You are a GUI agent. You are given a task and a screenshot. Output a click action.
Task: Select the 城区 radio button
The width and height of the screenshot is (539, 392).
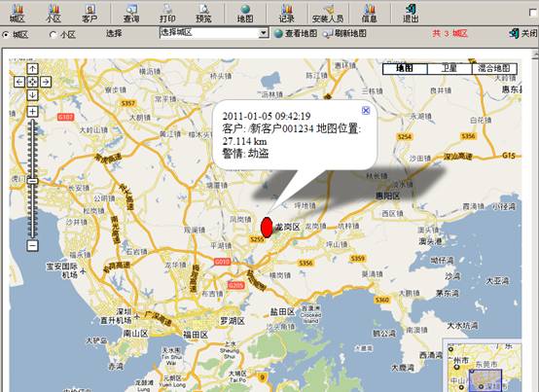click(6, 34)
